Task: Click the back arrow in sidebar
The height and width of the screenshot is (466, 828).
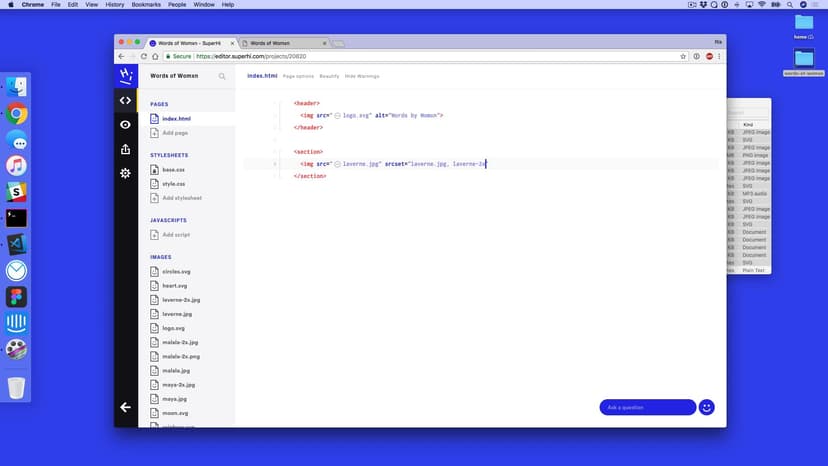Action: tap(125, 407)
